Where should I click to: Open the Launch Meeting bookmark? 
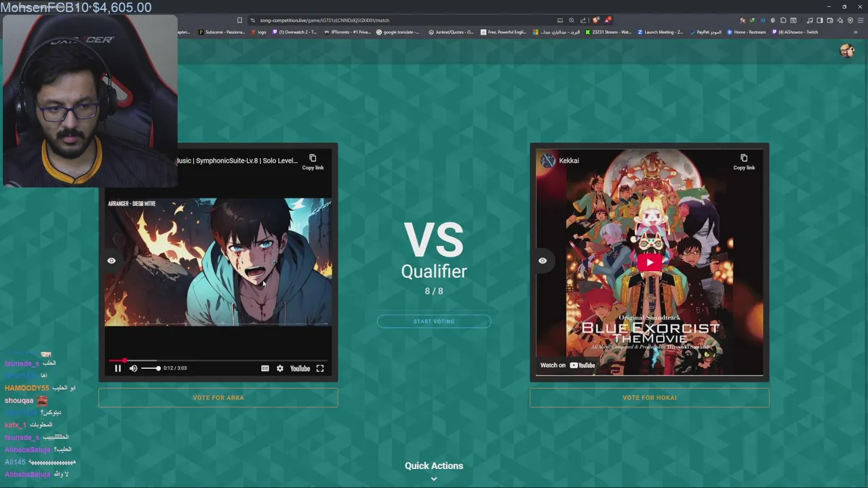point(660,32)
